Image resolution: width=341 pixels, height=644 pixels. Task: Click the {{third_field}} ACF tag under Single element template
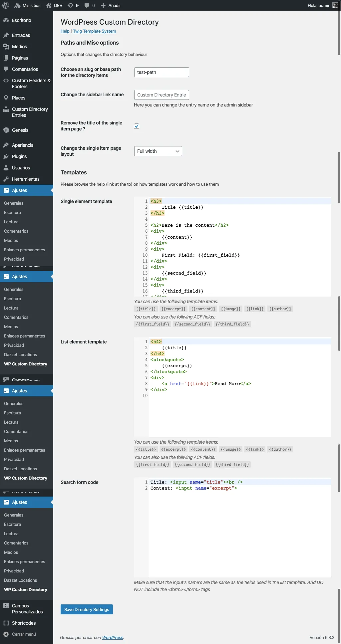tap(232, 324)
